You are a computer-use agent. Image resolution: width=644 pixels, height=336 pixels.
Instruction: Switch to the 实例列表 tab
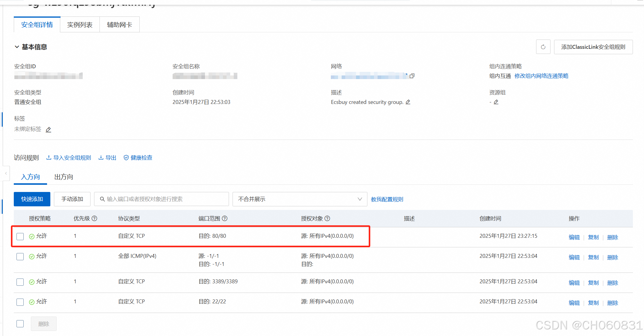pyautogui.click(x=80, y=25)
